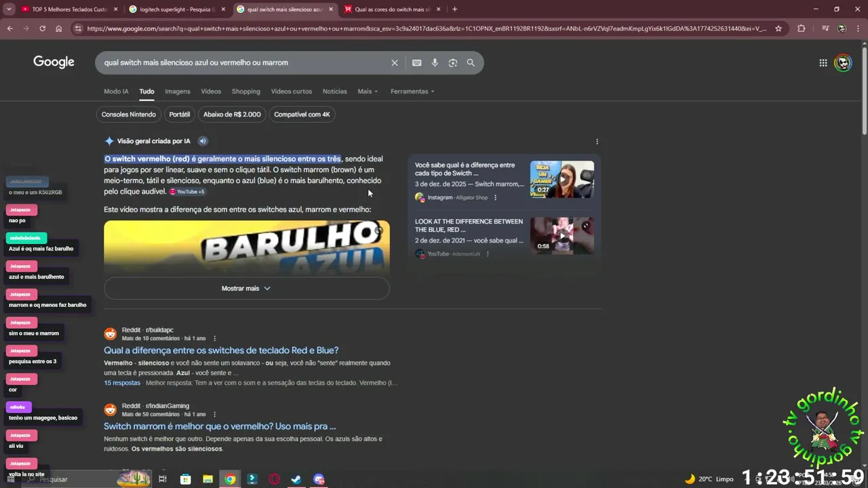
Task: Open Opera GX from the taskbar
Action: click(275, 479)
